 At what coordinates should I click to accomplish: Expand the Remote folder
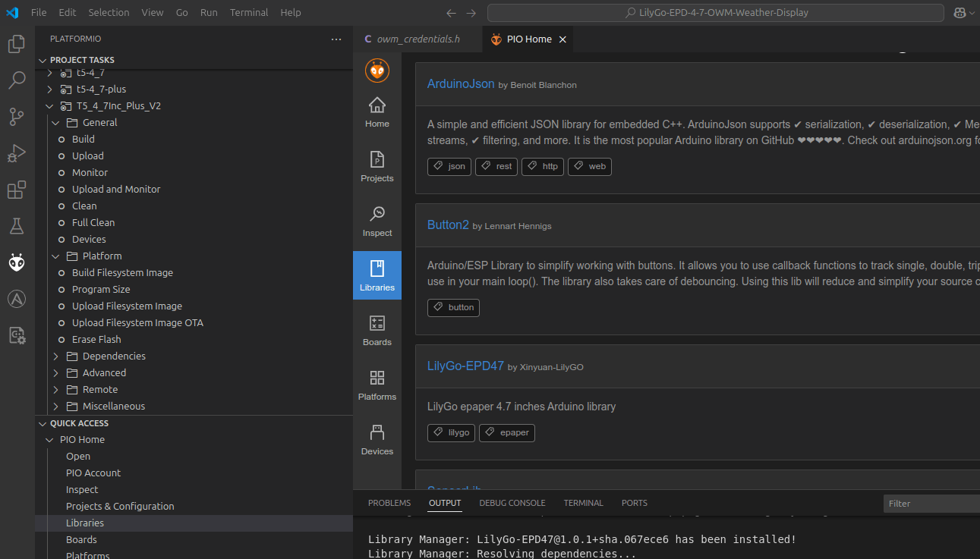click(55, 390)
